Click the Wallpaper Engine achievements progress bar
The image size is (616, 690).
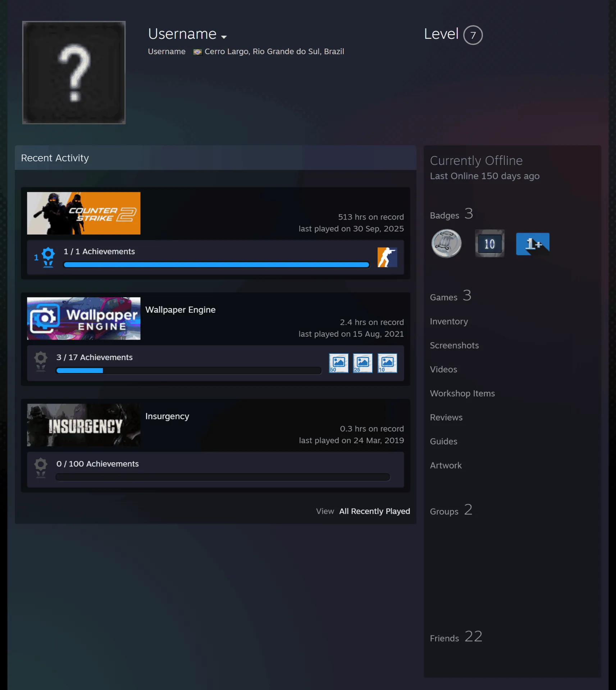click(x=189, y=371)
